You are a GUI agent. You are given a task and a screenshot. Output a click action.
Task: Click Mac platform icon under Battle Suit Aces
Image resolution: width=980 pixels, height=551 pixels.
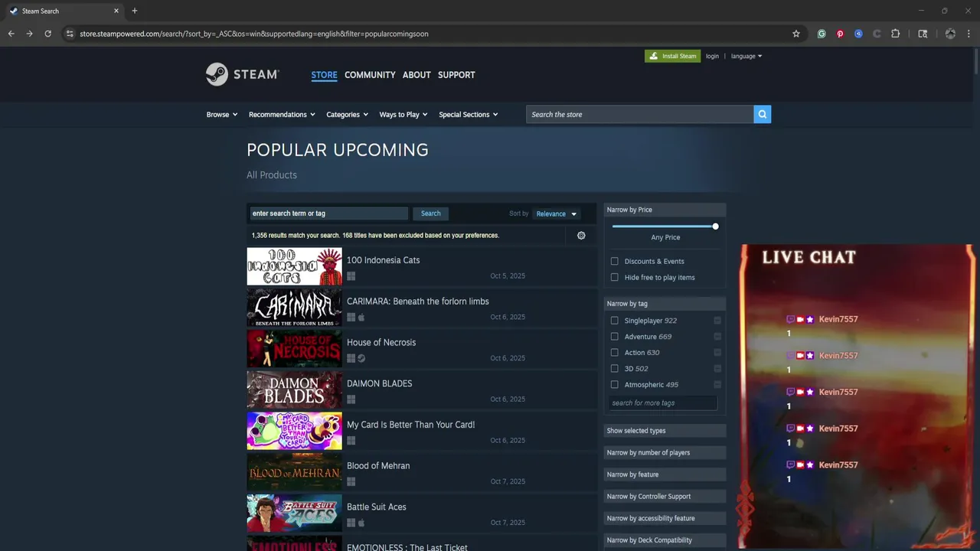361,523
